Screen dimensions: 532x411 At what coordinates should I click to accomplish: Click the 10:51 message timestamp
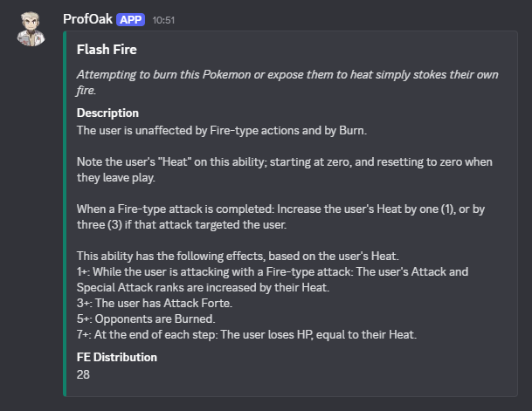[x=163, y=20]
